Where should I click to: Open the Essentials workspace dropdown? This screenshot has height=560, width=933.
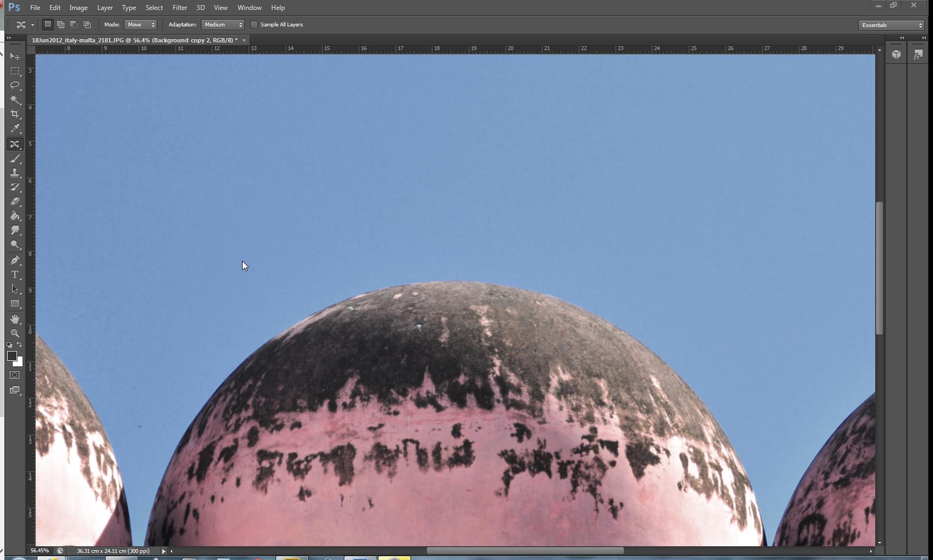pos(891,25)
